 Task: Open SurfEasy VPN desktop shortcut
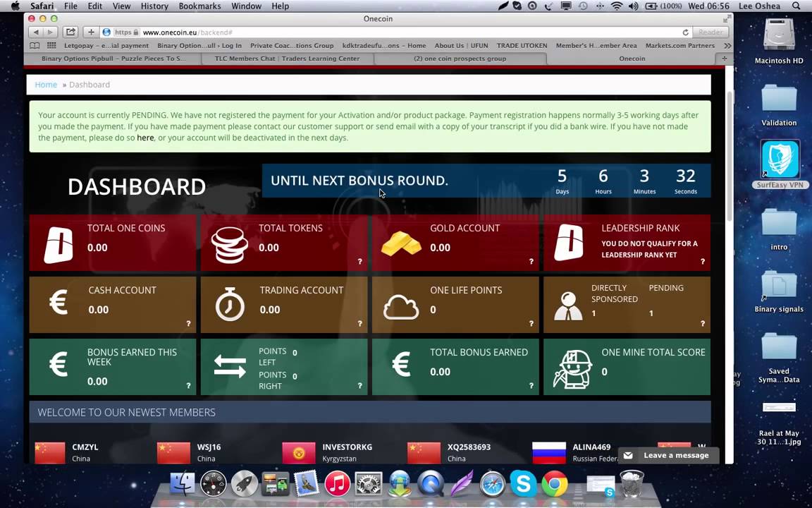click(780, 164)
